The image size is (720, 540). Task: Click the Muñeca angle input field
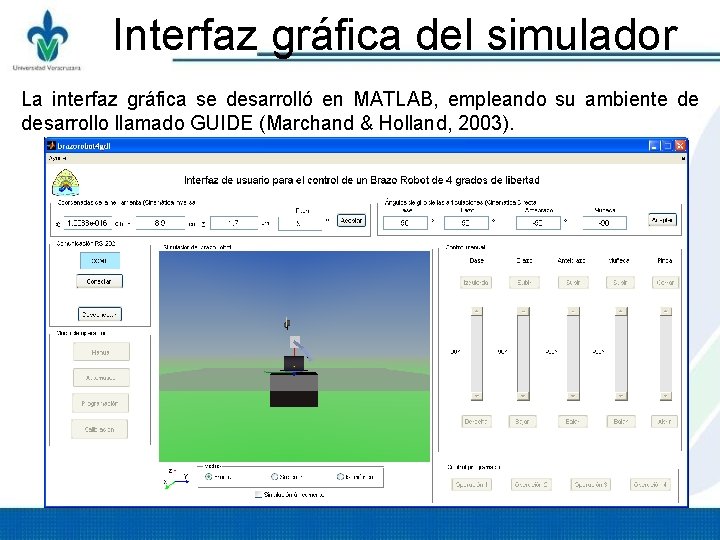pyautogui.click(x=604, y=223)
